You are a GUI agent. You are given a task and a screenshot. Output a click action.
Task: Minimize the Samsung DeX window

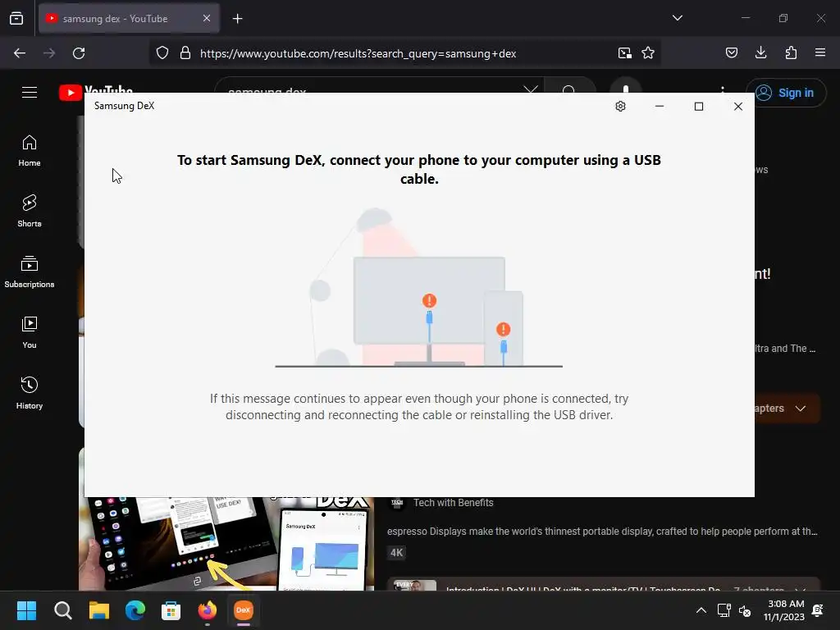coord(660,106)
